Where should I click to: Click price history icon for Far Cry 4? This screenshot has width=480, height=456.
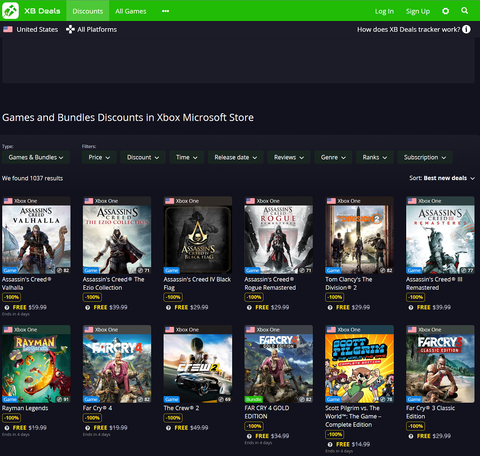coord(87,428)
